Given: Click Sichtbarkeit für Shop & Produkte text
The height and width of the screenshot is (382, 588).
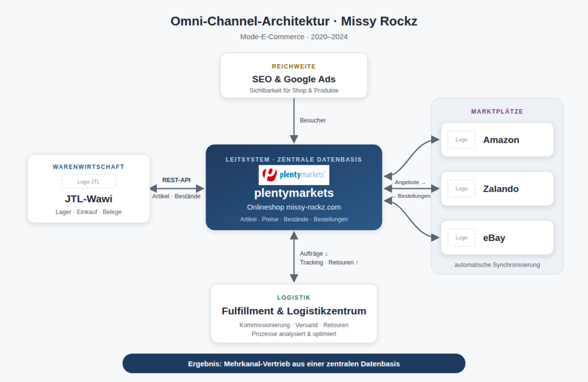Looking at the screenshot, I should point(293,90).
